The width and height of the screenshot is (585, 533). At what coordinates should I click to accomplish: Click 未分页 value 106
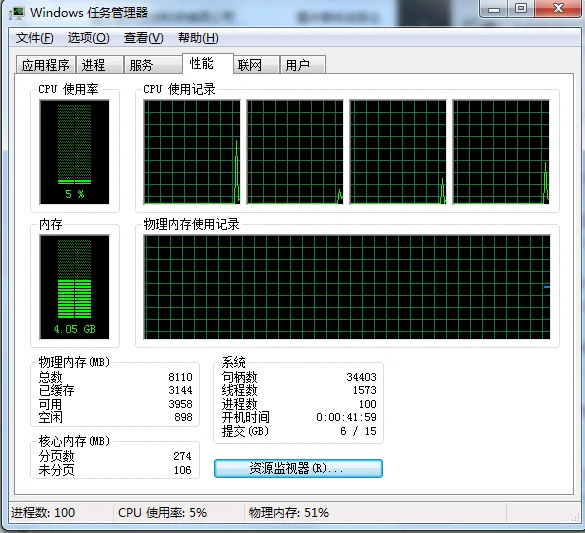pyautogui.click(x=182, y=470)
